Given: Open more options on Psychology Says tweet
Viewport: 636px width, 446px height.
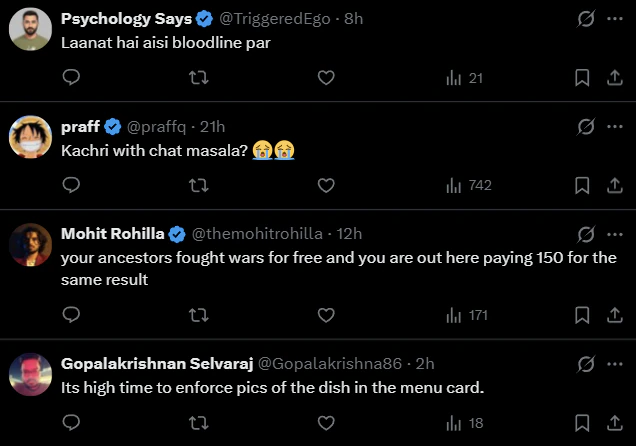Looking at the screenshot, I should 612,18.
